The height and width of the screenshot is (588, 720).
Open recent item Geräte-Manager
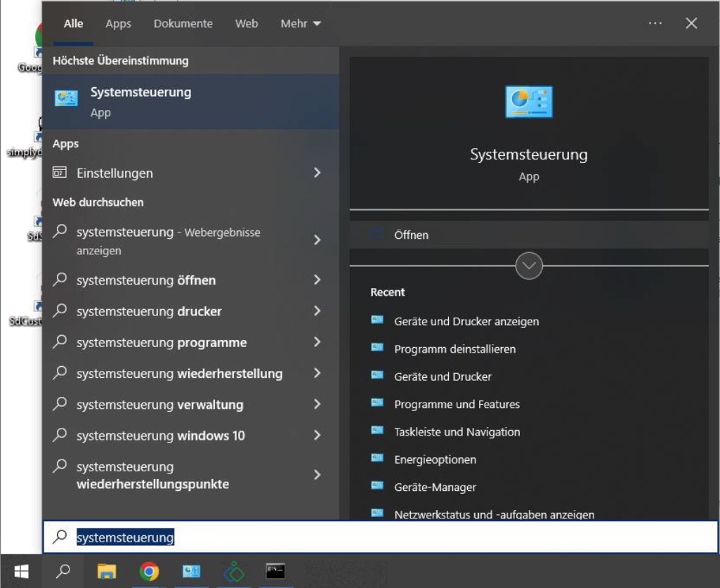tap(436, 486)
